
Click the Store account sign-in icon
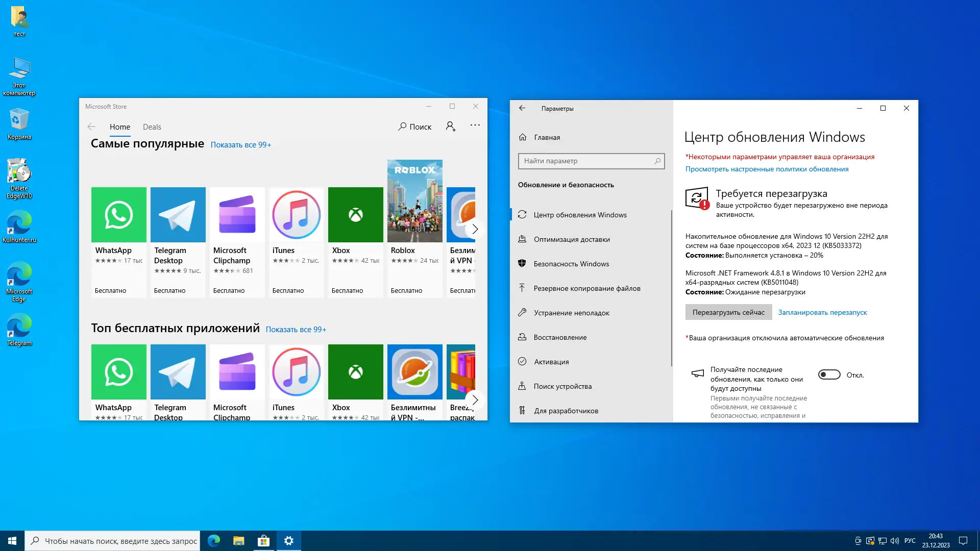click(x=450, y=127)
